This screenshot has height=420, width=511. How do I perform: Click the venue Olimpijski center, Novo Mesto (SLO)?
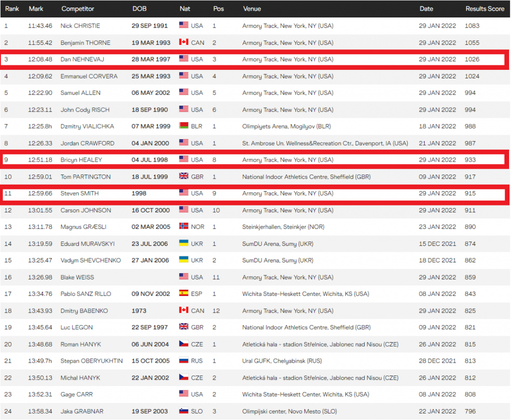(289, 412)
